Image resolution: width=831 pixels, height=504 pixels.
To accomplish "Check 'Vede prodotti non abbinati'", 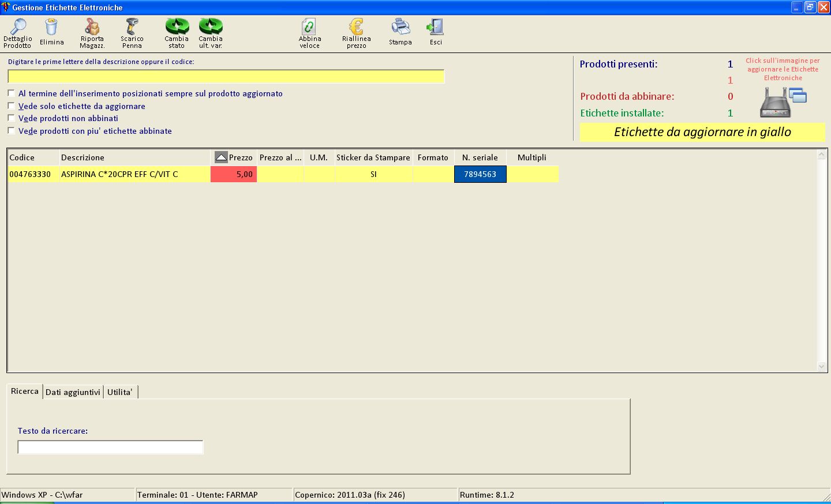I will [11, 118].
